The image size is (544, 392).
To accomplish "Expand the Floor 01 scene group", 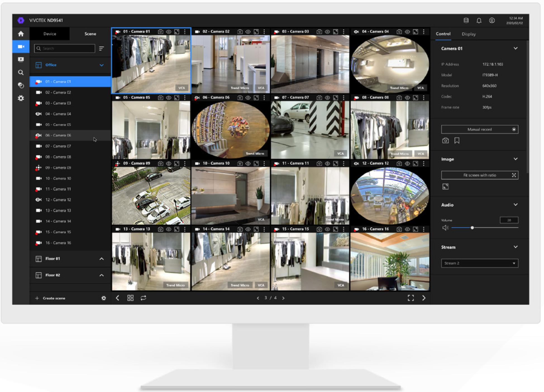I will click(102, 259).
